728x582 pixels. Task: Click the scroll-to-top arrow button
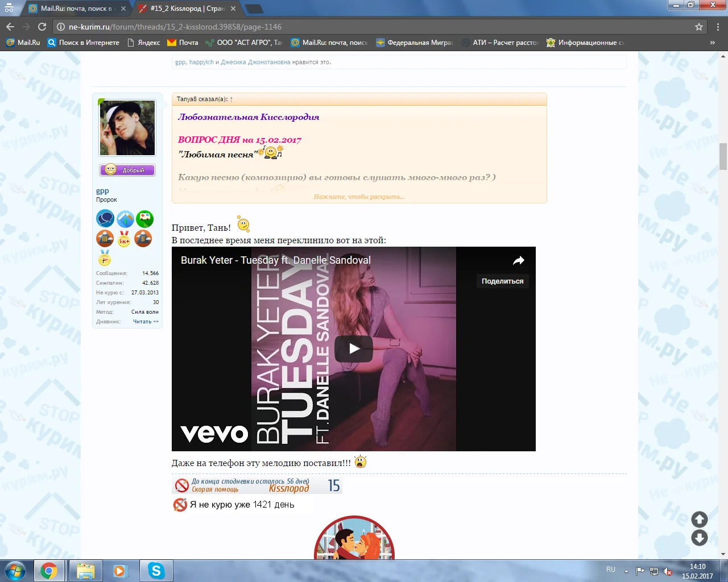(x=700, y=519)
